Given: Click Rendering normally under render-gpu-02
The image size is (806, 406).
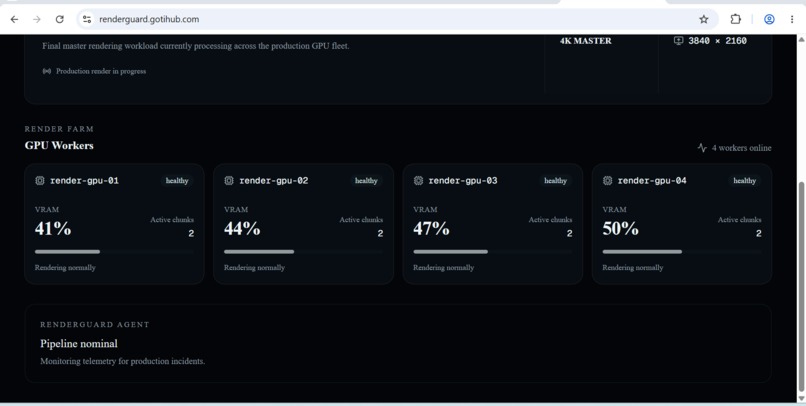Looking at the screenshot, I should point(254,268).
